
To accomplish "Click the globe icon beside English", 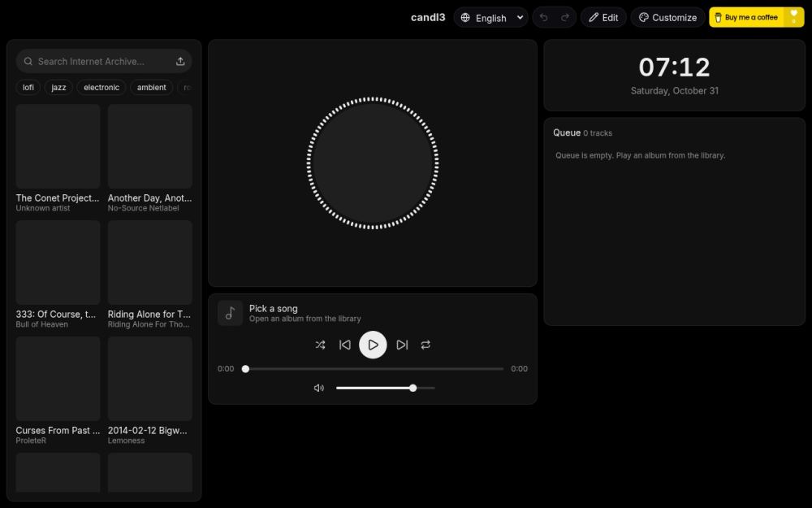I will [x=465, y=18].
